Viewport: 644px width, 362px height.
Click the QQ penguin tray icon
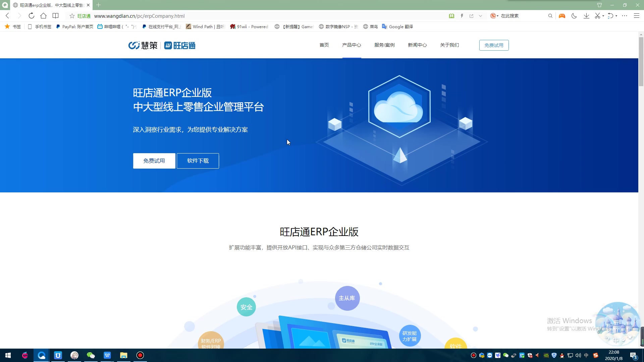coord(562,355)
